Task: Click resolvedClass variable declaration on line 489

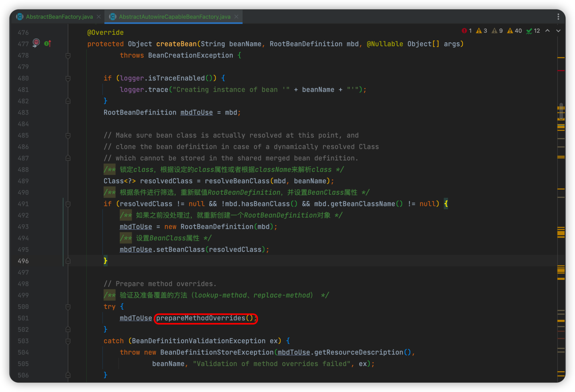Action: [x=166, y=181]
